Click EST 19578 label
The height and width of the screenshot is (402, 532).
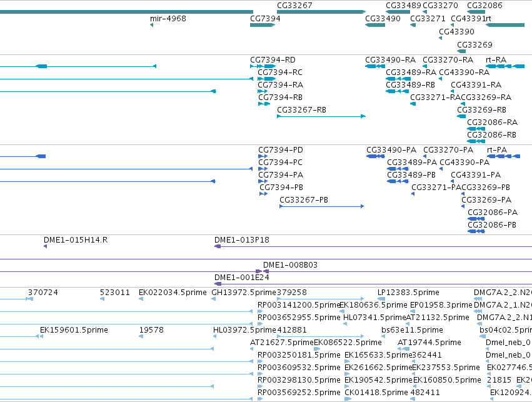[151, 330]
